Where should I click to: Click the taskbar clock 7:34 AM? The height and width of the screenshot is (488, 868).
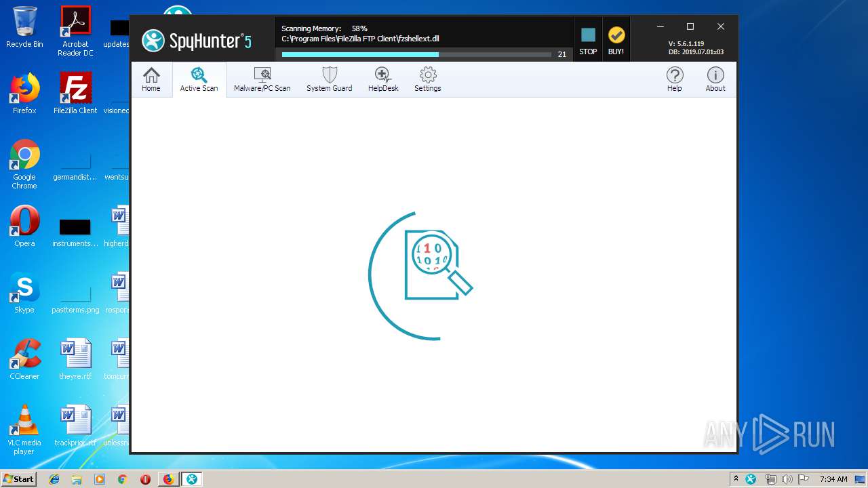833,479
